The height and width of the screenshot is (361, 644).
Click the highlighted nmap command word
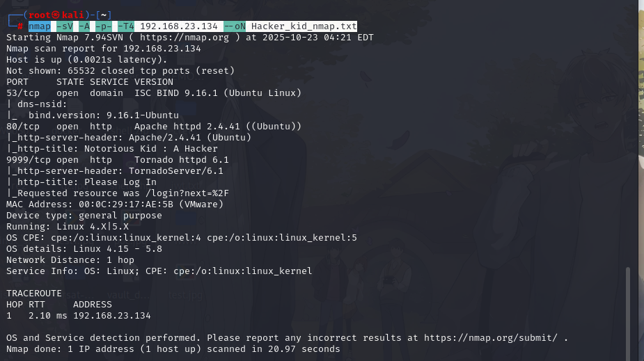click(x=40, y=26)
